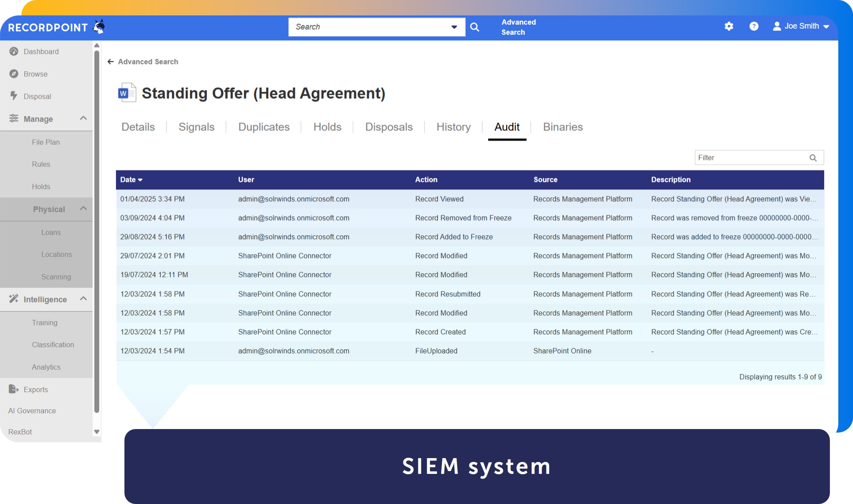Screen dimensions: 853x504
Task: Open Loans in sidebar
Action: [x=51, y=233]
